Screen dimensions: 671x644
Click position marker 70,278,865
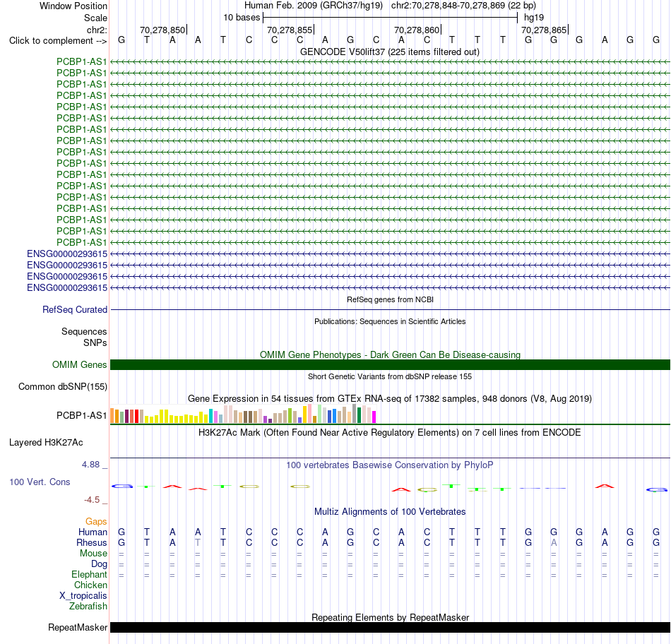tap(544, 30)
